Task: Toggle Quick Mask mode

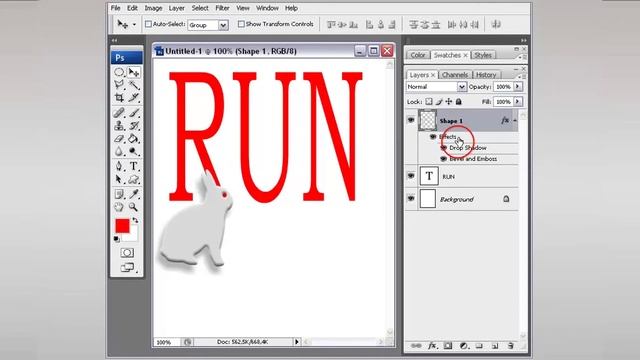Action: 127,253
